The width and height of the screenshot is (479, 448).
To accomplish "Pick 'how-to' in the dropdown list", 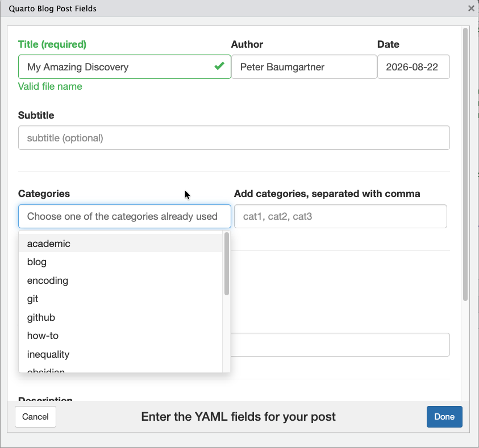I will coord(120,336).
